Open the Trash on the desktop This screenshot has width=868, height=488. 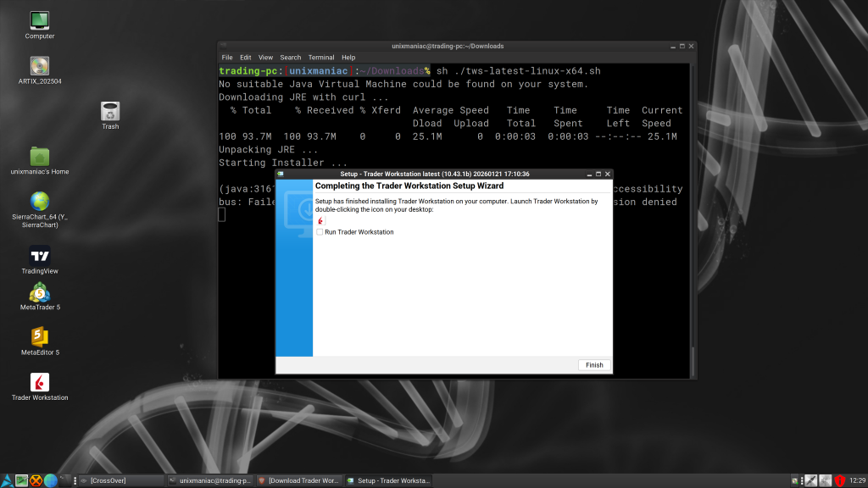(x=110, y=112)
